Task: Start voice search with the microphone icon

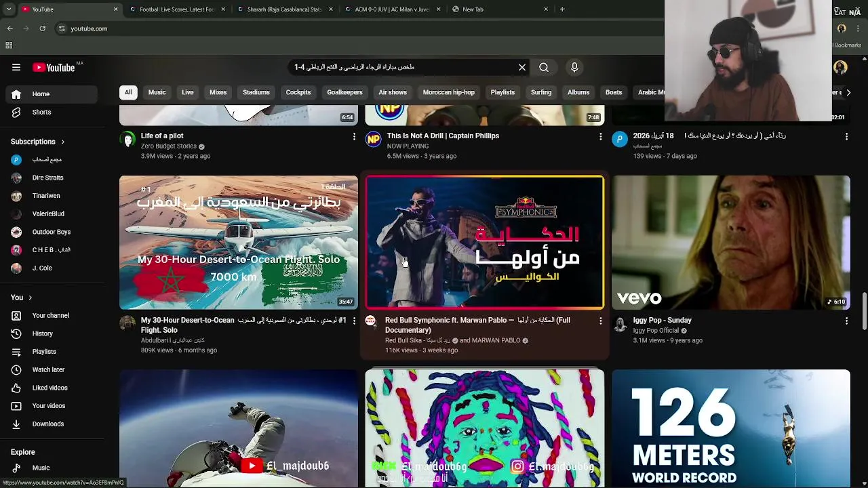Action: (574, 67)
